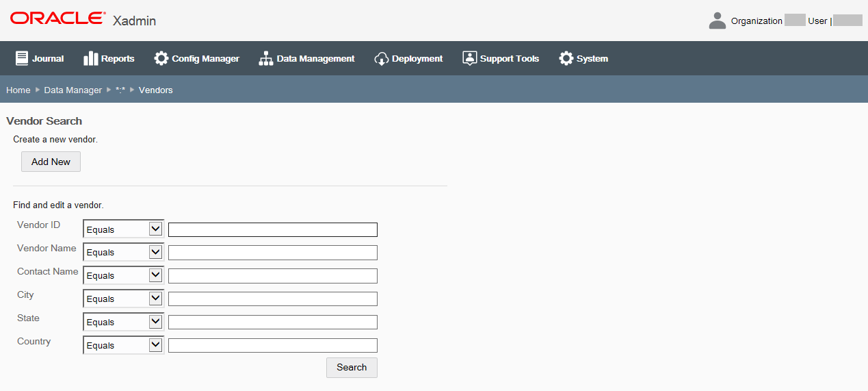Screen dimensions: 868x391
Task: Click the Config Manager gear icon
Action: coord(161,58)
